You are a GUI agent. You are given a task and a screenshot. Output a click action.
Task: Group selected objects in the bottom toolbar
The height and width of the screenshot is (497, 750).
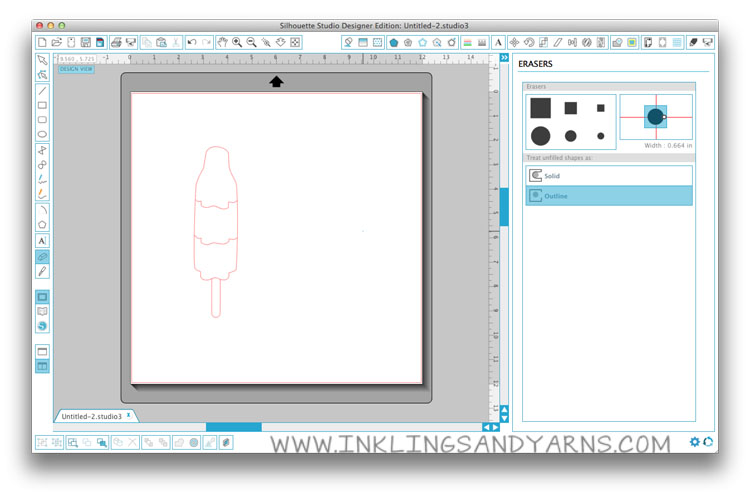pyautogui.click(x=42, y=442)
